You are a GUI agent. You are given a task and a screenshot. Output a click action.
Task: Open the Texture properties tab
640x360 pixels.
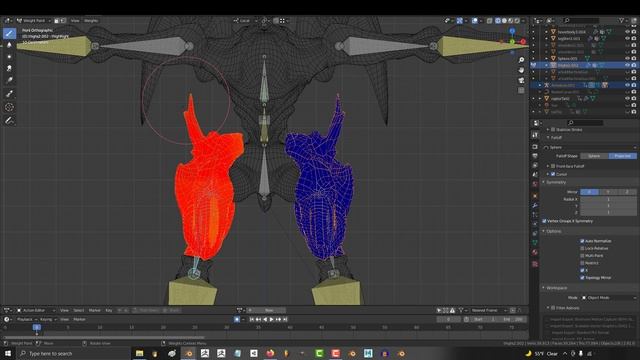tap(535, 264)
